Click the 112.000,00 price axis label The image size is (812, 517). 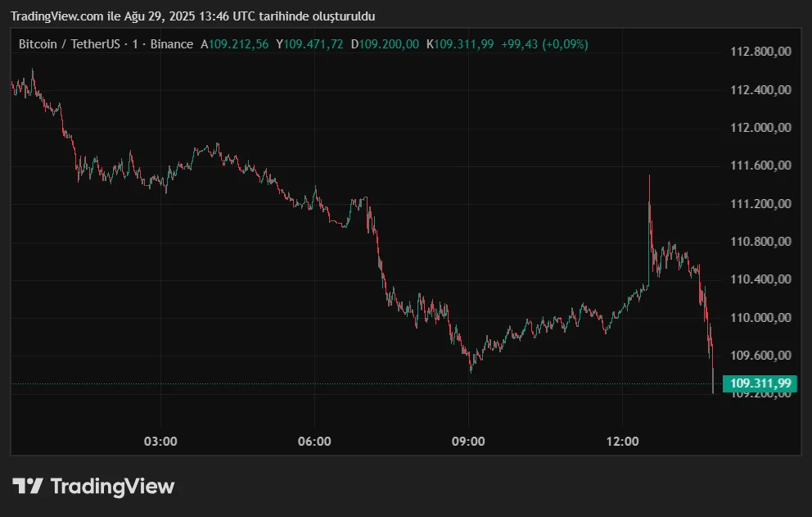(x=760, y=128)
